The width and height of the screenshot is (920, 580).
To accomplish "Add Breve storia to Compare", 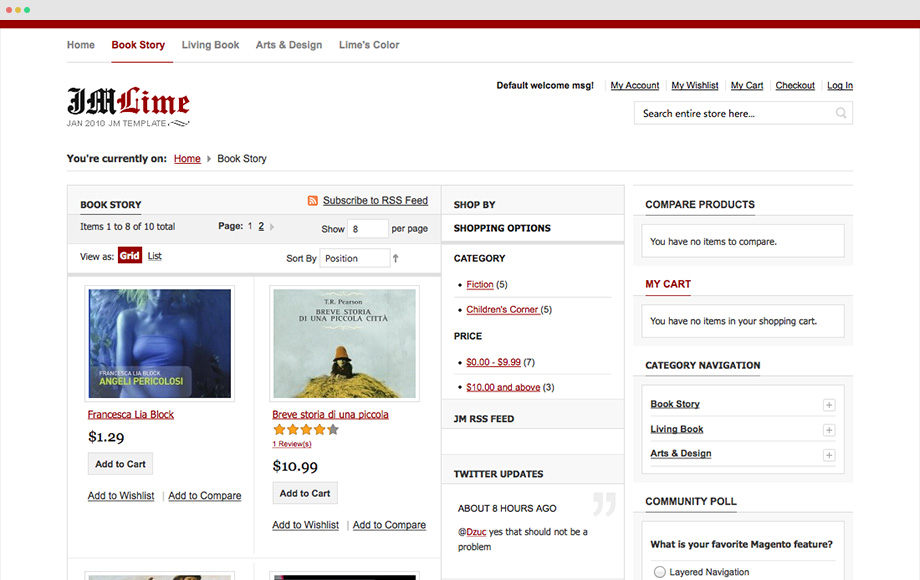I will tap(389, 525).
